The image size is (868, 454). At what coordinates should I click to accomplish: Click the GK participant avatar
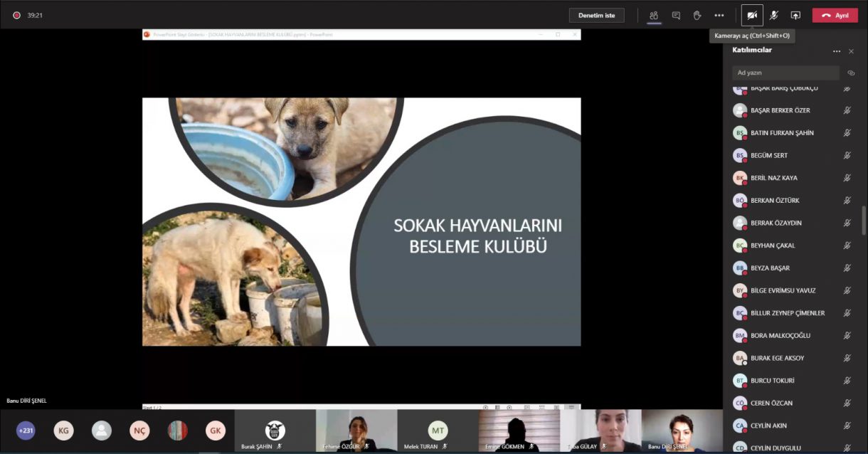[216, 431]
